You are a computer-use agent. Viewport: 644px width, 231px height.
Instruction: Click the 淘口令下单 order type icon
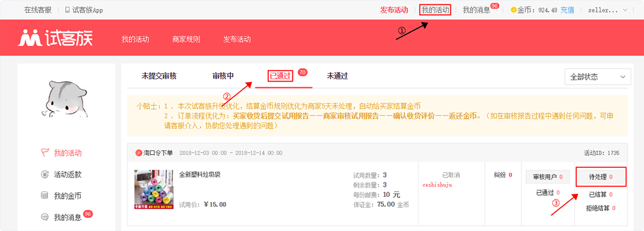pos(138,153)
